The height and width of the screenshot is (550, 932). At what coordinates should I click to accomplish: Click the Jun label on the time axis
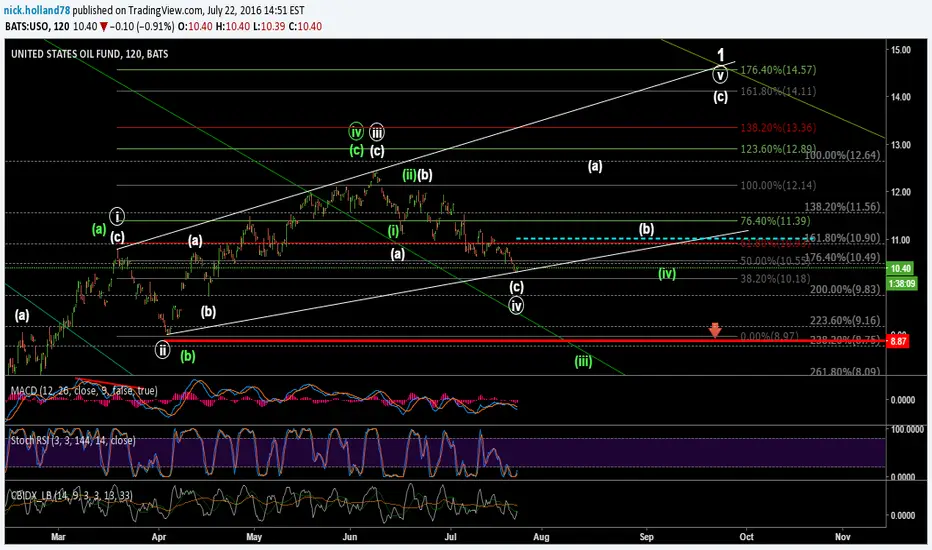pyautogui.click(x=350, y=537)
